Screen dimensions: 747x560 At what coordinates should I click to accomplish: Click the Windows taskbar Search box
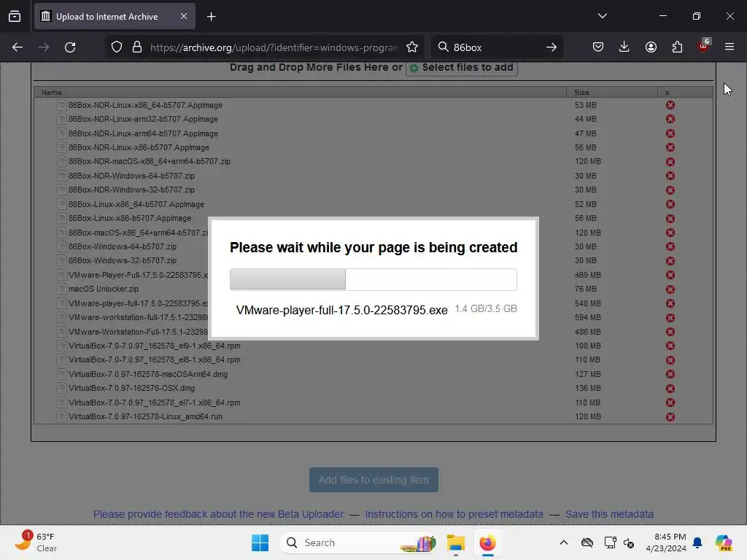(358, 542)
